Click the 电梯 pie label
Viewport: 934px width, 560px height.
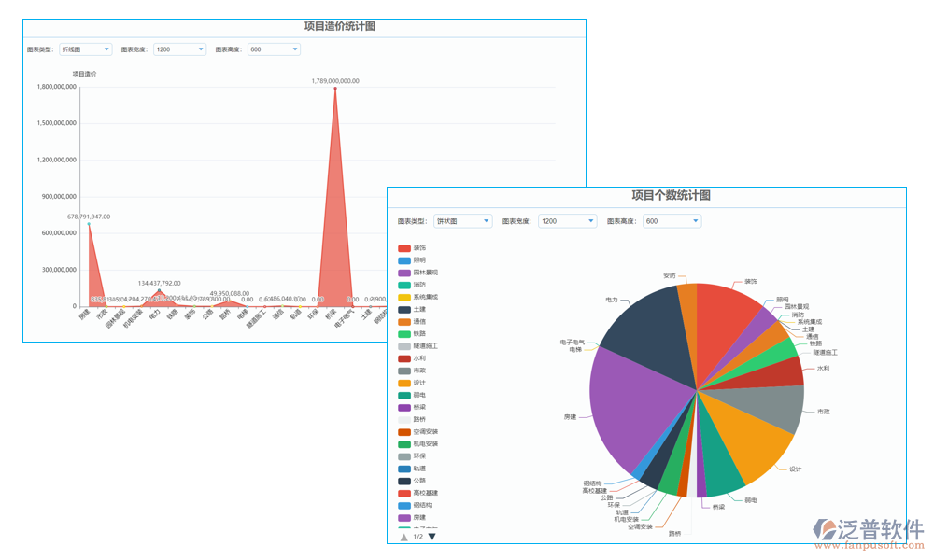[575, 350]
